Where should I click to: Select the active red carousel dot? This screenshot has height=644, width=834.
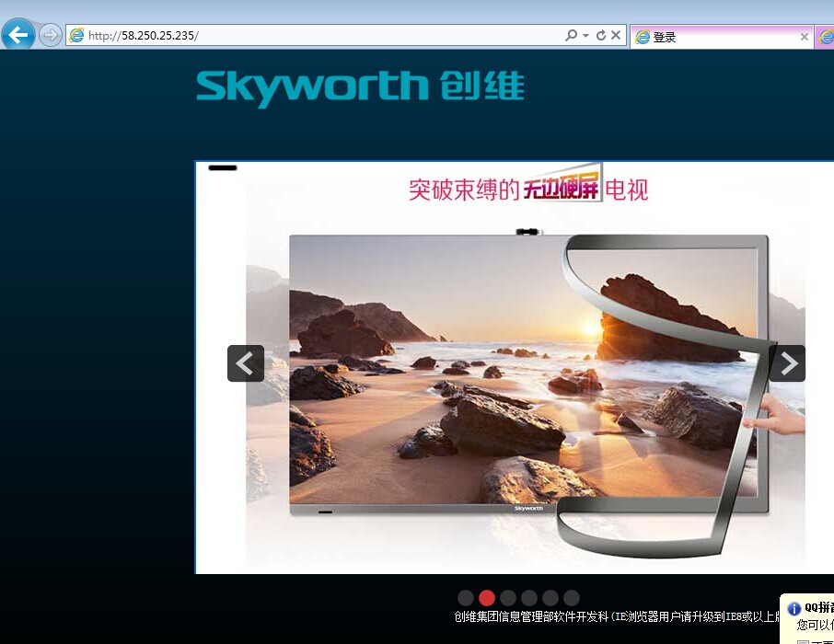tap(487, 598)
